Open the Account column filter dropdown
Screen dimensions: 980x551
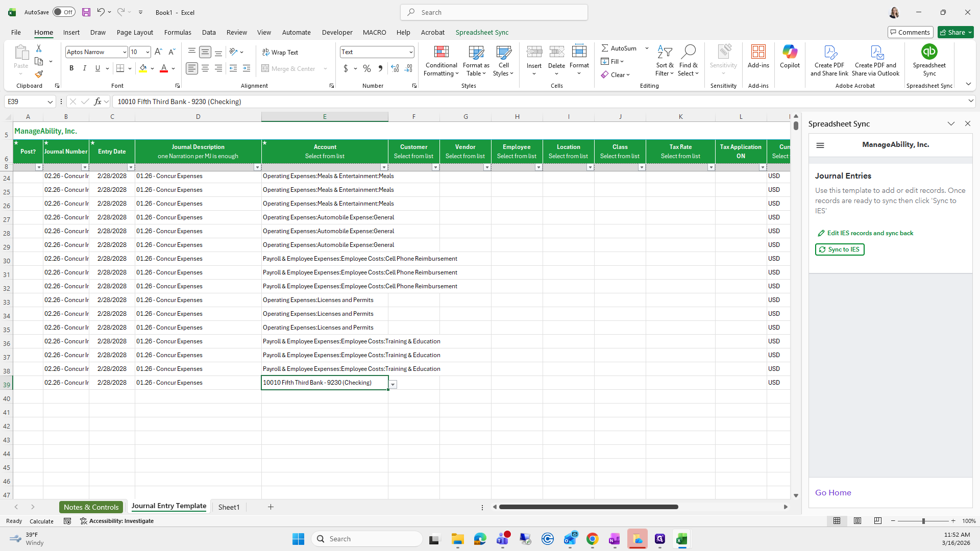(384, 167)
